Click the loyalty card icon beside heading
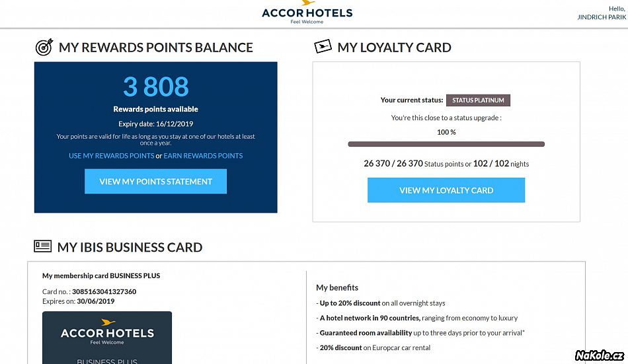Image resolution: width=628 pixels, height=364 pixels. pyautogui.click(x=323, y=46)
